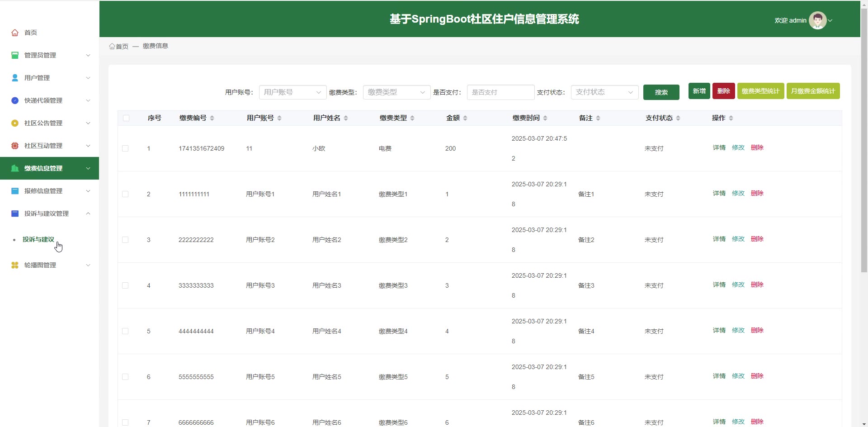Click the 用户管理 person icon
The height and width of the screenshot is (427, 868).
[x=15, y=78]
